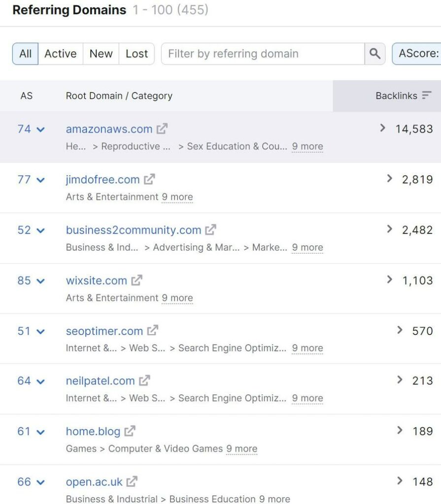441x504 pixels.
Task: Expand backlinks arrow beside 148
Action: [400, 480]
